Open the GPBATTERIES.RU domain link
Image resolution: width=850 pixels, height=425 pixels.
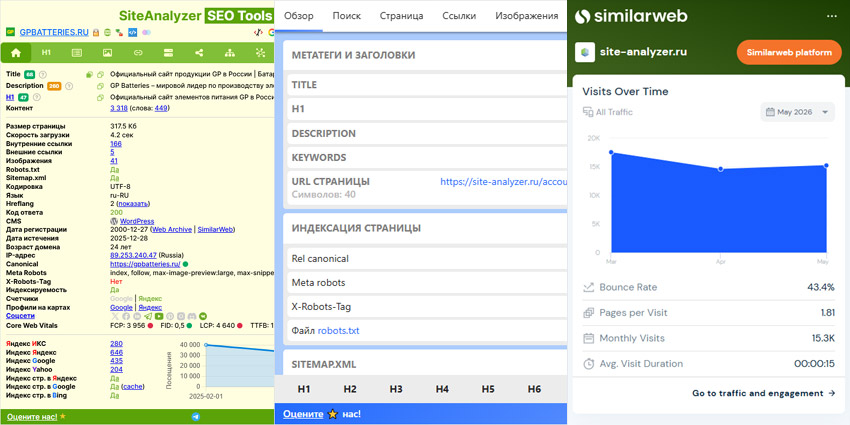point(54,33)
